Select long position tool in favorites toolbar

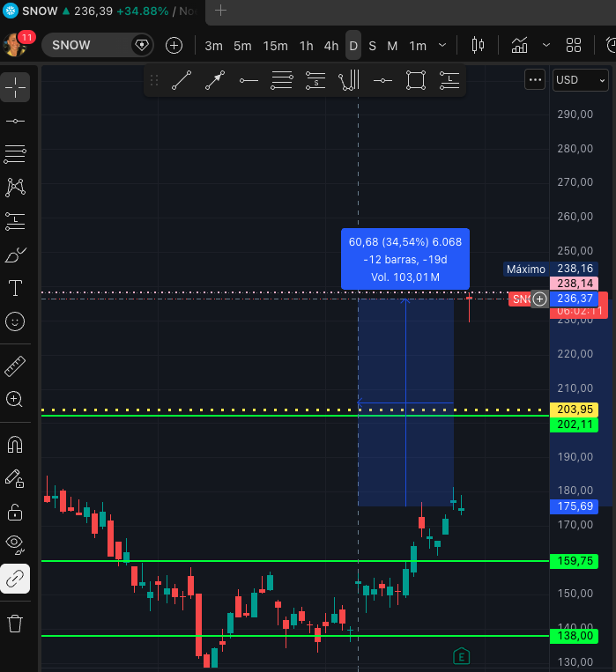[x=449, y=80]
